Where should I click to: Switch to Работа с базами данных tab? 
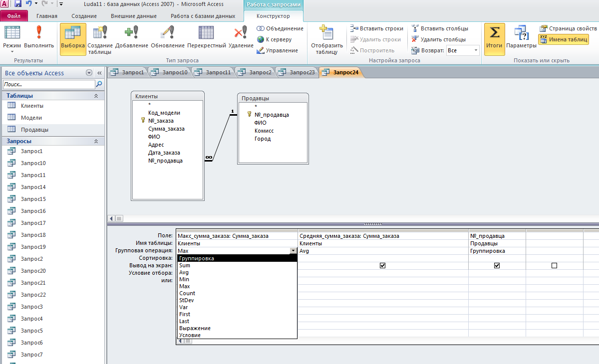(203, 16)
